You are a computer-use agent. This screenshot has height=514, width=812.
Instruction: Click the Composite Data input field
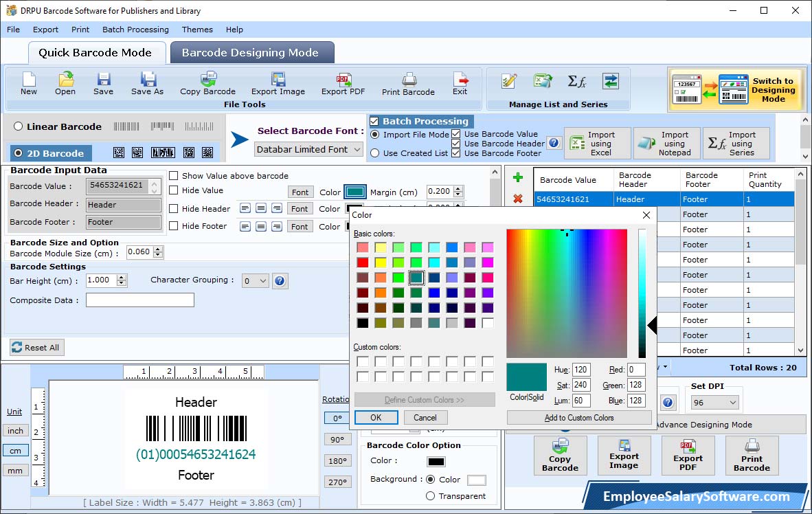coord(140,300)
